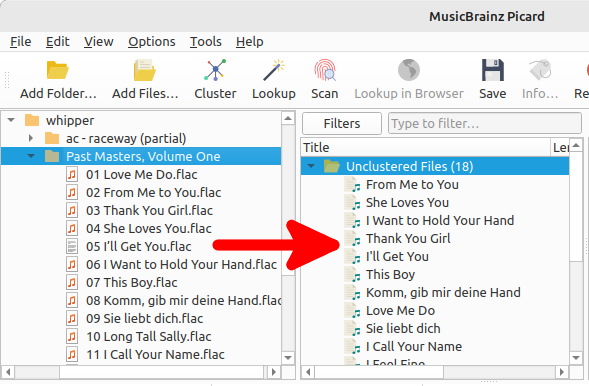This screenshot has width=589, height=386.
Task: Click the Add Folder toolbar icon
Action: coord(57,70)
